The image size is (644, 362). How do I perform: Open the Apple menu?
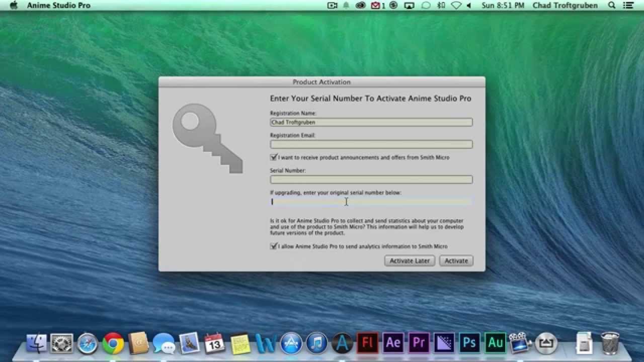tap(14, 6)
